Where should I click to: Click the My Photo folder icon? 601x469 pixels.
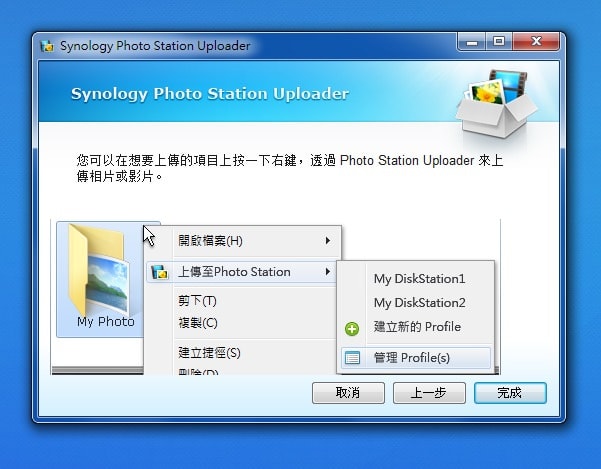(x=99, y=272)
